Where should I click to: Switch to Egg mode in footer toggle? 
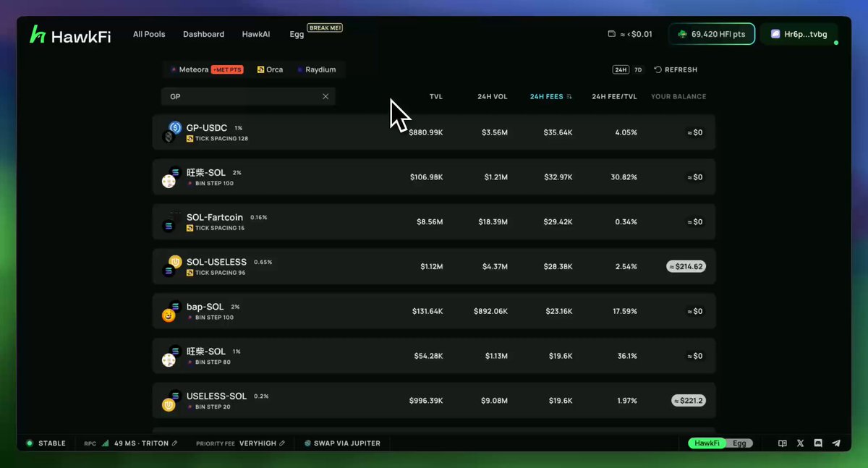740,443
